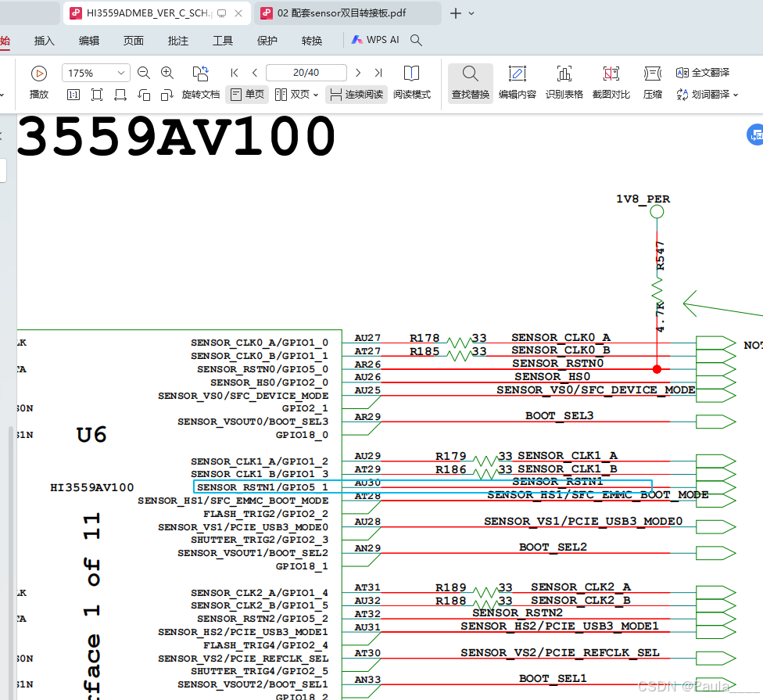This screenshot has height=700, width=763.
Task: Start slideshow with the 播放 play icon
Action: point(39,74)
